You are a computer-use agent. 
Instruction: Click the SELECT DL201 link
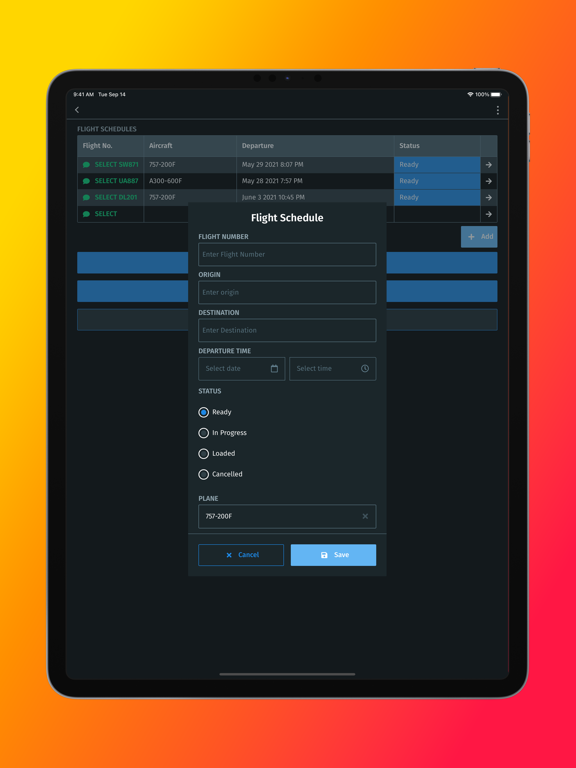(x=116, y=197)
